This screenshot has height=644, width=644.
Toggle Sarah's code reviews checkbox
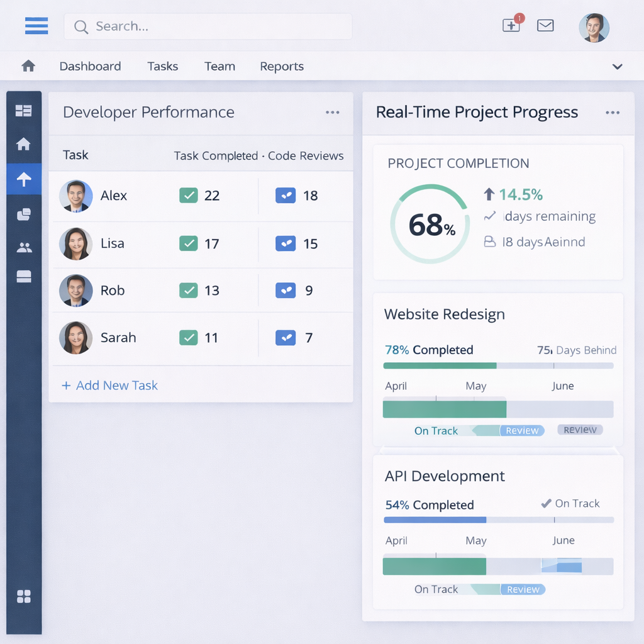286,338
